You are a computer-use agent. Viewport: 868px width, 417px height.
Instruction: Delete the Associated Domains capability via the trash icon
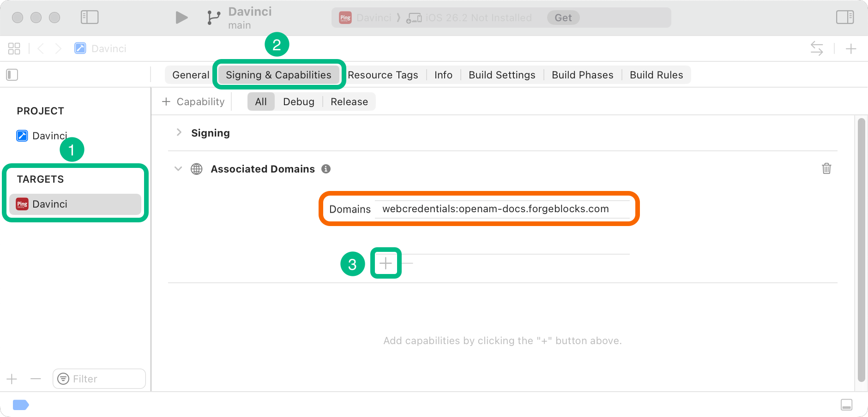[x=826, y=169]
